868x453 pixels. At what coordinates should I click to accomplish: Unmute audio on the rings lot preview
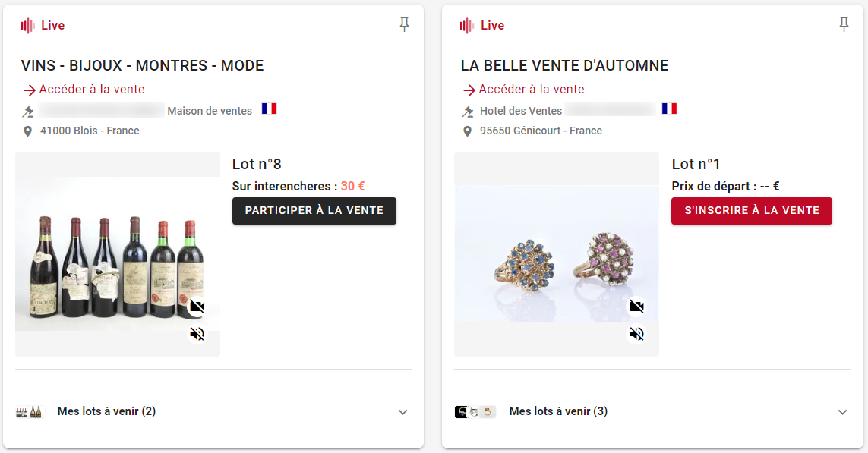coord(636,334)
